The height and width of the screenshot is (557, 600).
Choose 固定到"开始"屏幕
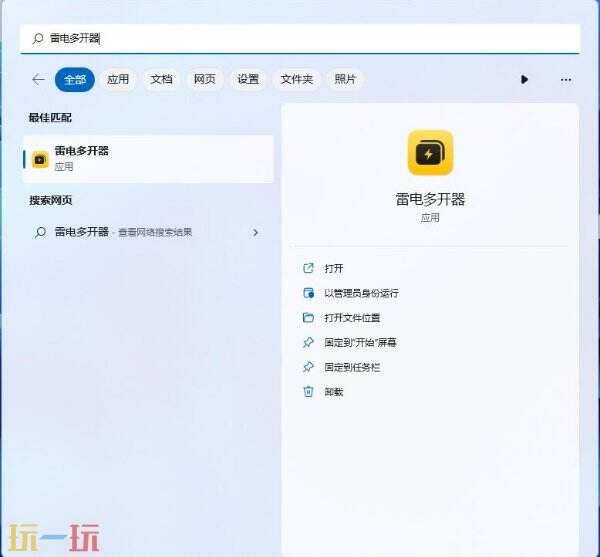point(360,342)
